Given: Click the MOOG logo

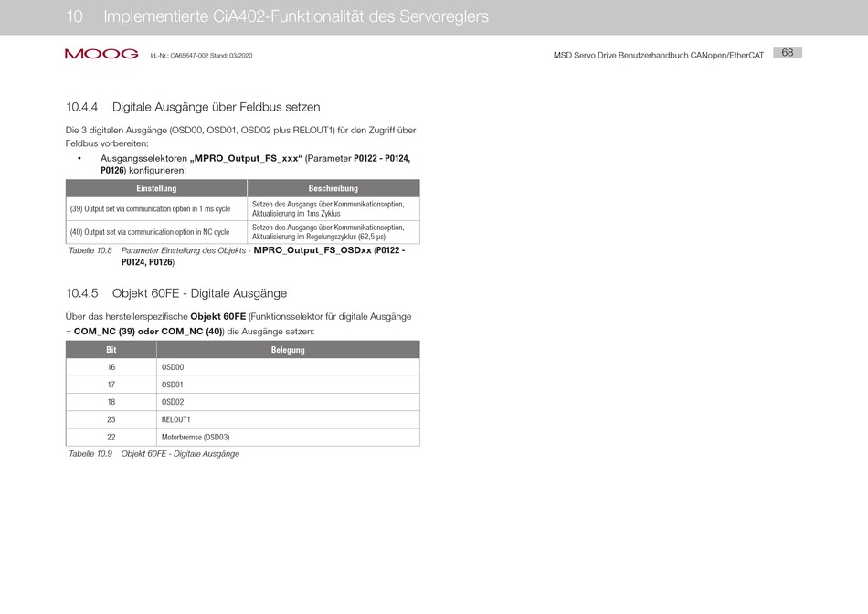Looking at the screenshot, I should click(101, 54).
